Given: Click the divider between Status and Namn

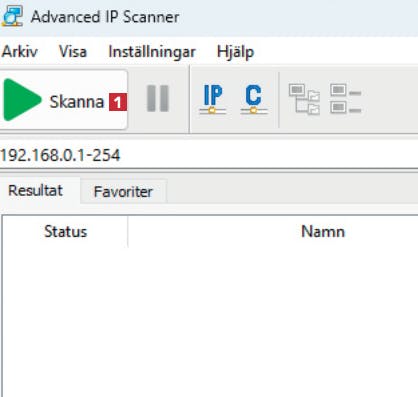Looking at the screenshot, I should [x=128, y=232].
